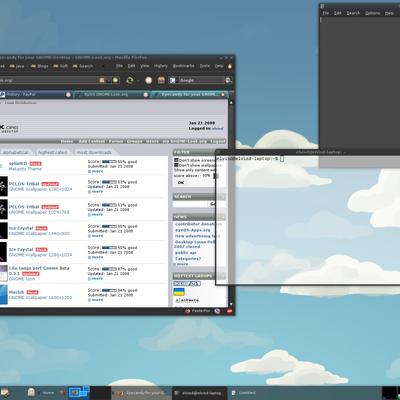Click the Google search engine icon
400x400 pixels.
pyautogui.click(x=172, y=80)
